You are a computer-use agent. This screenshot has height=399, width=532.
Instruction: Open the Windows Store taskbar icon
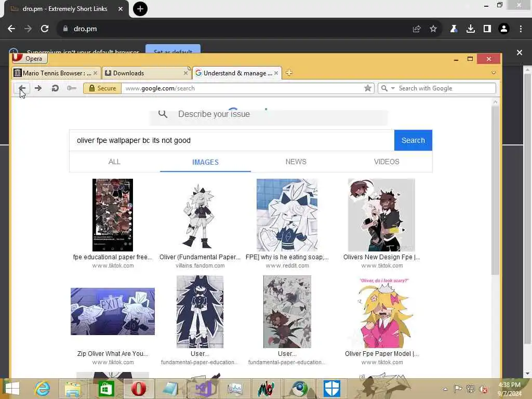(x=106, y=389)
